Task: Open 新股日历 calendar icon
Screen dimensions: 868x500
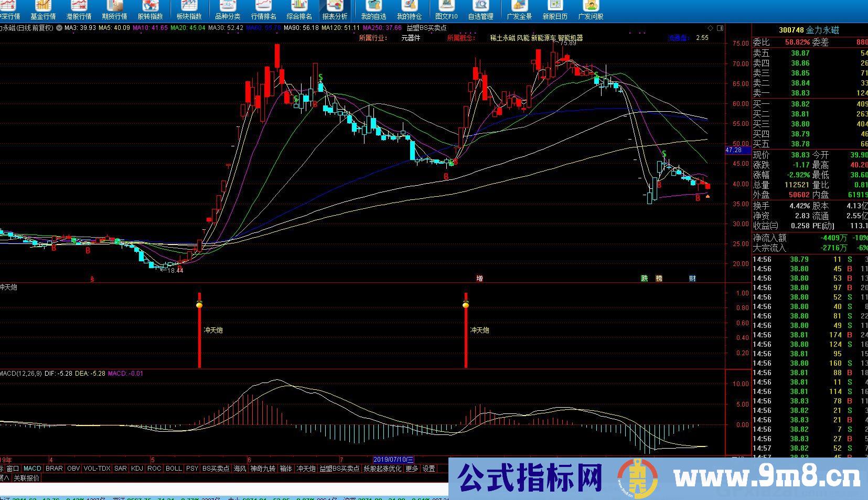Action: tap(555, 10)
